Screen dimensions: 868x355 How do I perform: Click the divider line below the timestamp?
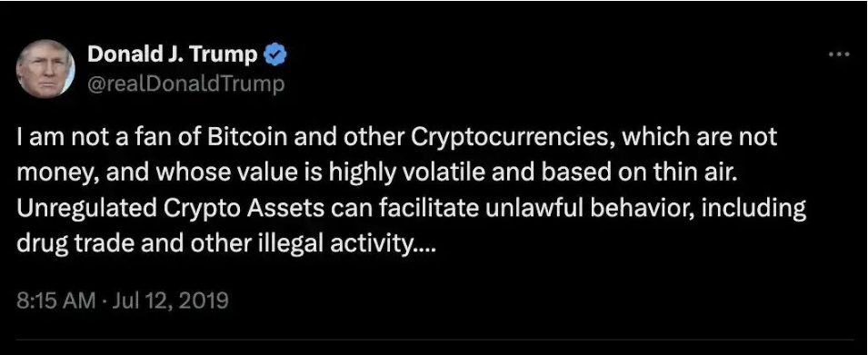pyautogui.click(x=434, y=339)
